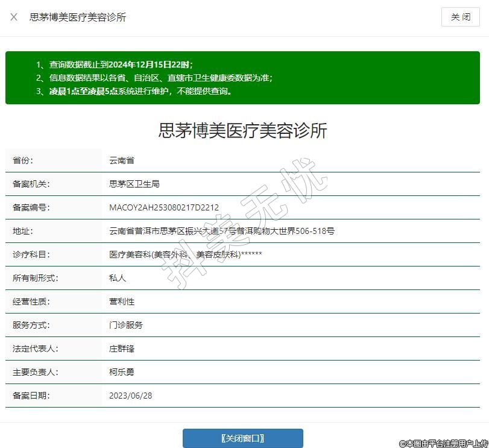Click the large centered clinic name heading
The width and height of the screenshot is (489, 448).
coord(242,131)
